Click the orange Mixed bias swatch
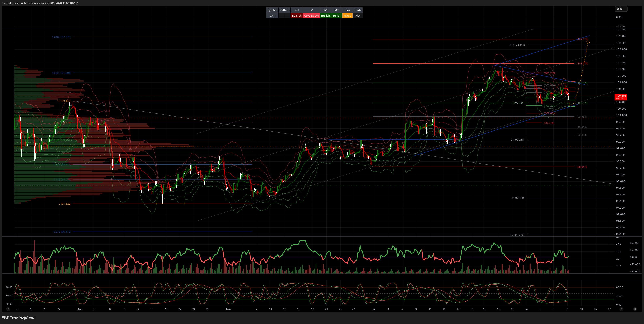 click(347, 15)
